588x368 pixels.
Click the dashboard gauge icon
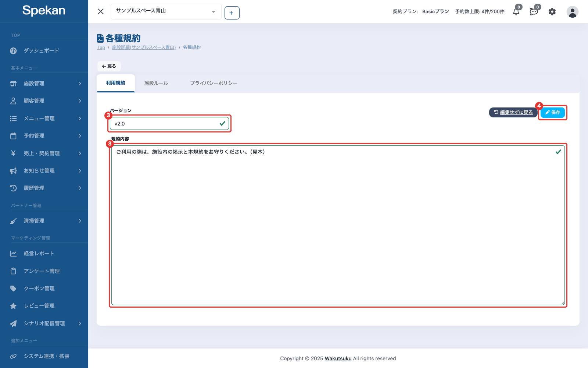(x=13, y=51)
